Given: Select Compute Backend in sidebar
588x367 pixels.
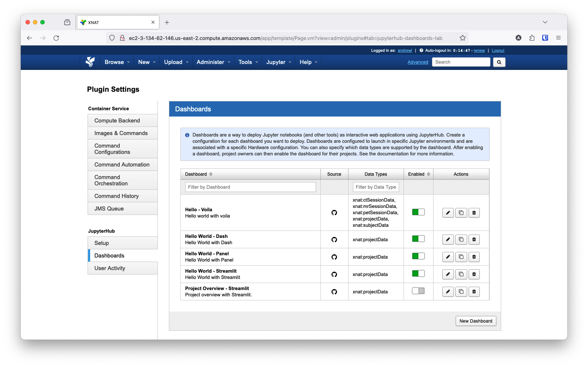Looking at the screenshot, I should point(117,121).
